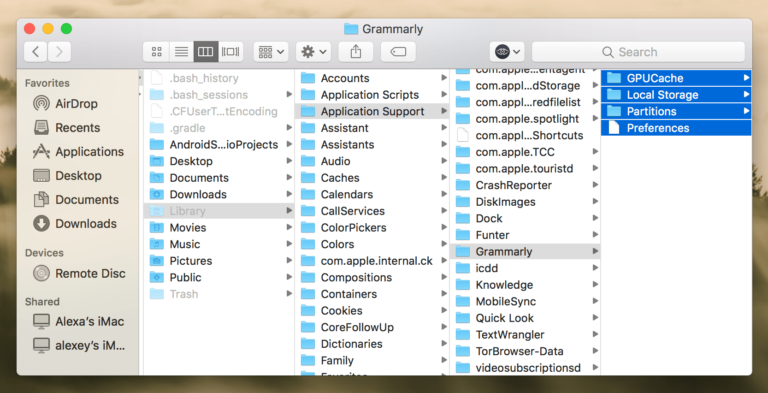Open Recents in the sidebar
Viewport: 768px width, 393px height.
pos(77,128)
